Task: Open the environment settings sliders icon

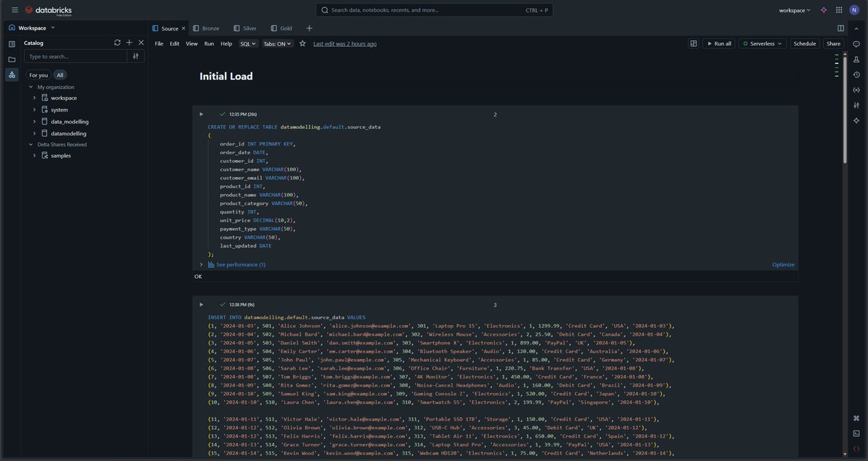Action: tap(856, 105)
